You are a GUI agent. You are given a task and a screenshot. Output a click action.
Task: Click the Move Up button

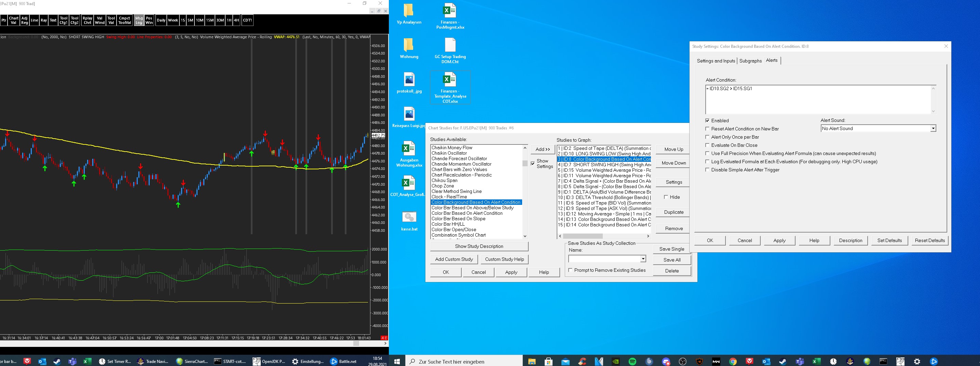click(x=673, y=149)
